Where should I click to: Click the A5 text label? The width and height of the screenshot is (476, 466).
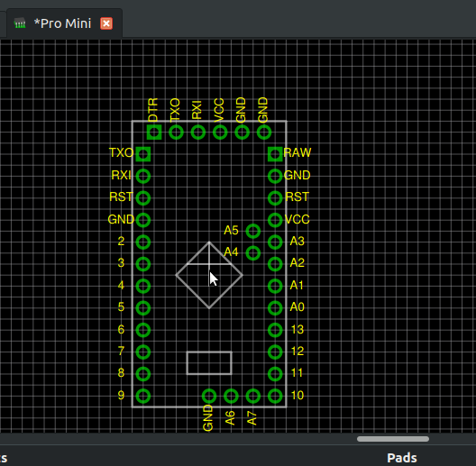(231, 231)
